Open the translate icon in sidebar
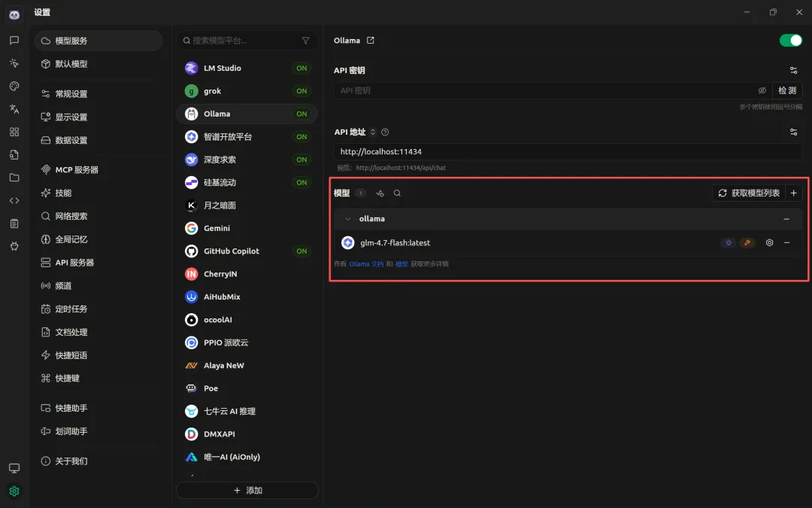812x508 pixels. (x=14, y=109)
